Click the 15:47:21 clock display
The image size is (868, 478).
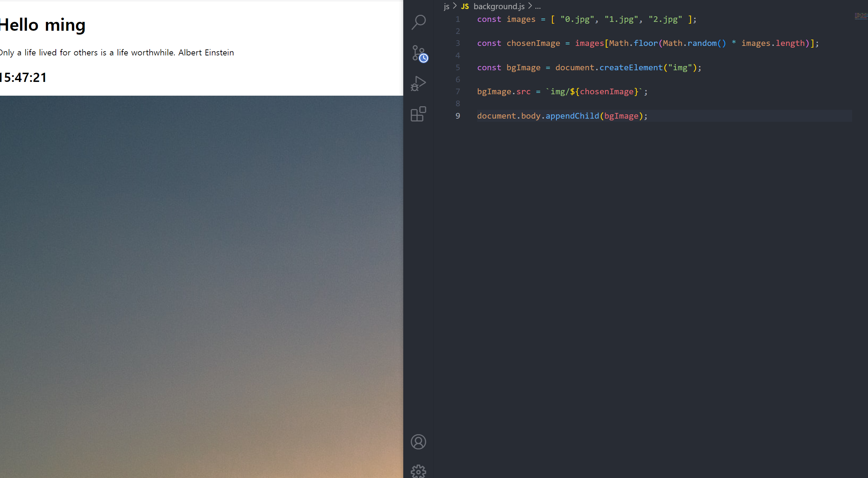coord(23,78)
